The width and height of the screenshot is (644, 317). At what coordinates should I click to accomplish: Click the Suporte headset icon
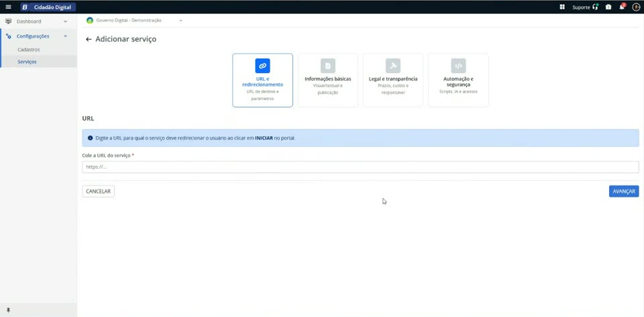[596, 7]
